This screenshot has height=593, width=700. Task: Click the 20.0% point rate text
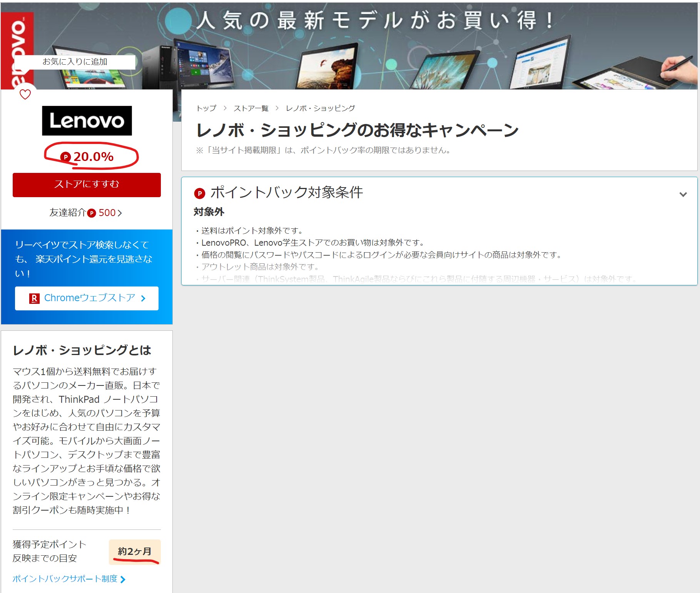tap(94, 157)
